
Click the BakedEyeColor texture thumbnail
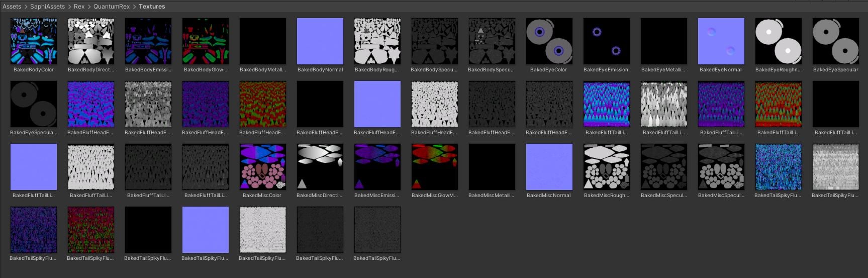549,41
